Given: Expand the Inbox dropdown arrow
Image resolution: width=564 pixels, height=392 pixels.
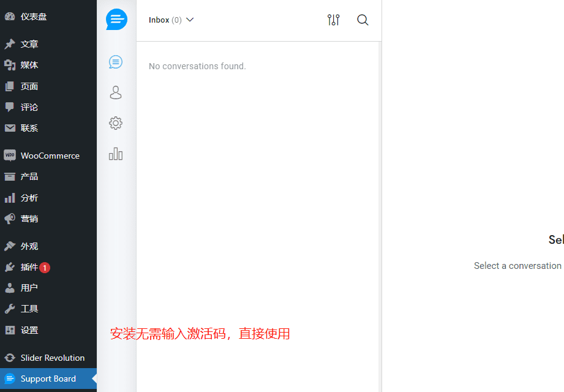Looking at the screenshot, I should 190,19.
